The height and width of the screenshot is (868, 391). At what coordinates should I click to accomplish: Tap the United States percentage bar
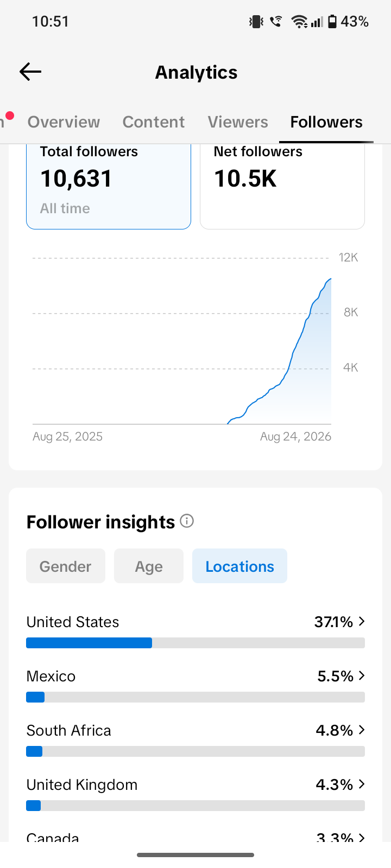[x=195, y=643]
